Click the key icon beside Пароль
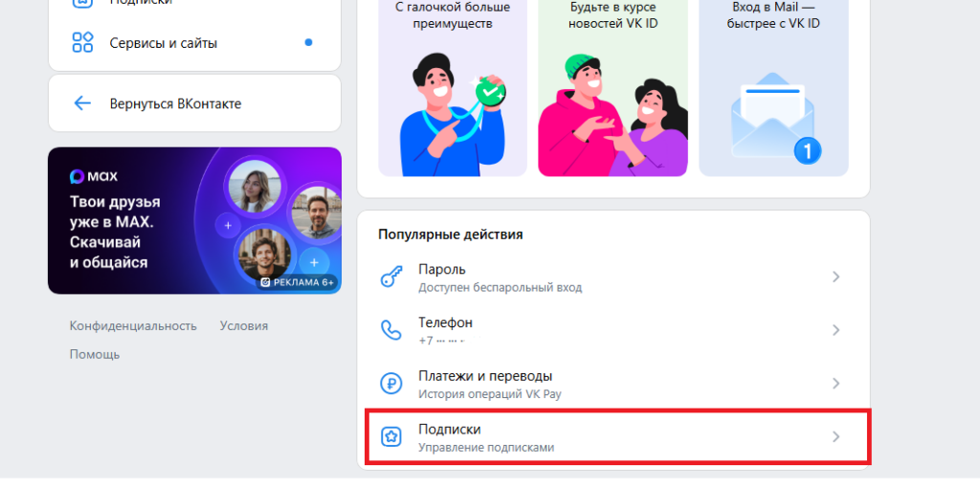 [x=391, y=278]
